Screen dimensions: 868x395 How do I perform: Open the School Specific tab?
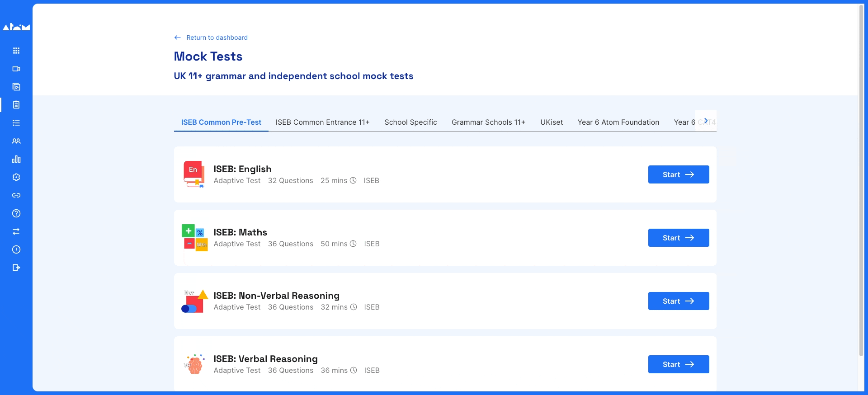pyautogui.click(x=410, y=122)
